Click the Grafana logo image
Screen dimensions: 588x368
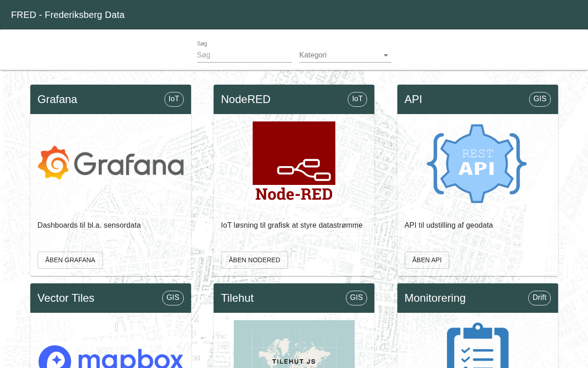[111, 163]
